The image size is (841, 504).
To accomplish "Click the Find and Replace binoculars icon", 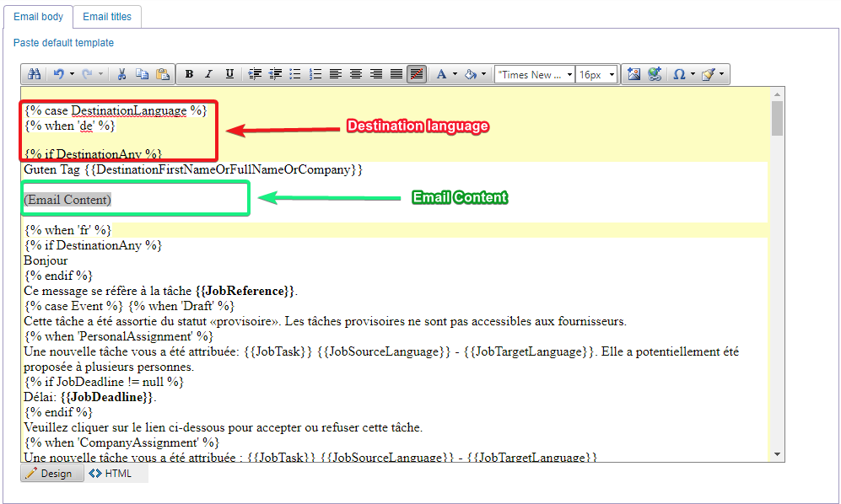I will click(35, 74).
